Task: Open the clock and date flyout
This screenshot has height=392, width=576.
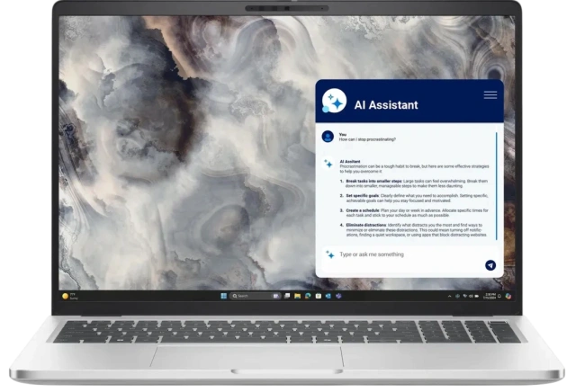Action: [490, 296]
